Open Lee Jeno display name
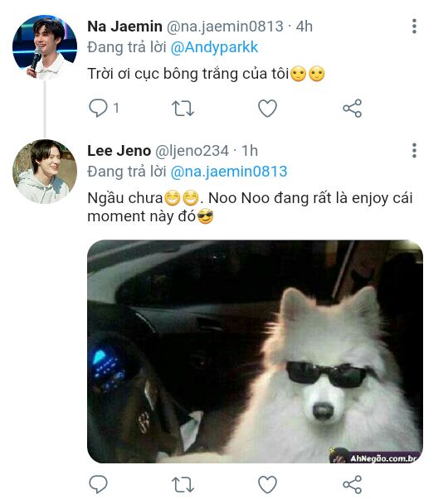The image size is (448, 499). click(x=119, y=151)
